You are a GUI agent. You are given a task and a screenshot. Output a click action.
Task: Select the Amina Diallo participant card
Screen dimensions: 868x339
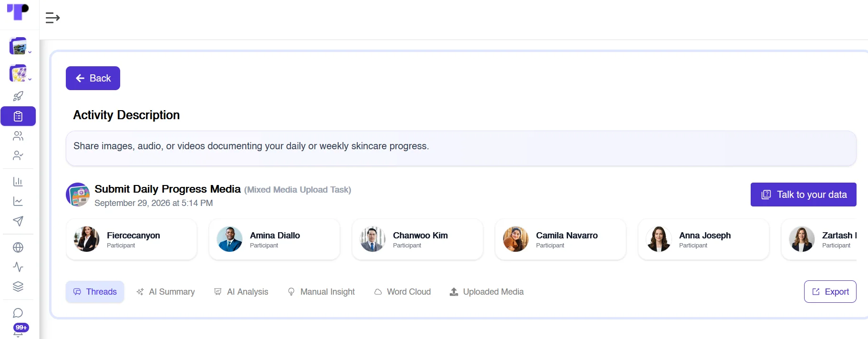[275, 239]
